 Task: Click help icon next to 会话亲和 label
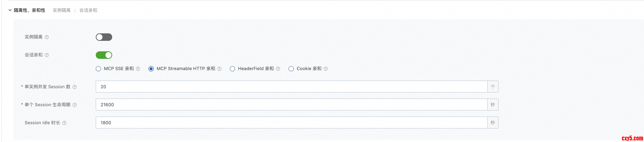point(47,55)
